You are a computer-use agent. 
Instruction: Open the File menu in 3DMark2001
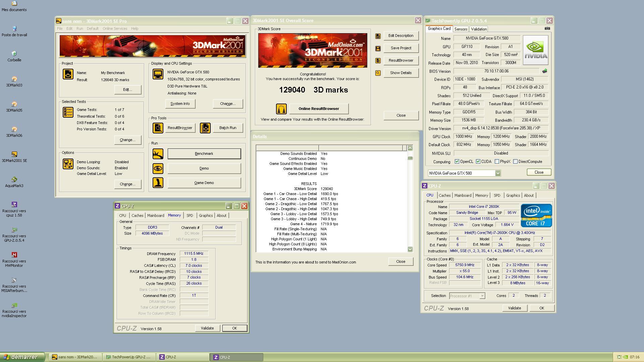coord(60,28)
